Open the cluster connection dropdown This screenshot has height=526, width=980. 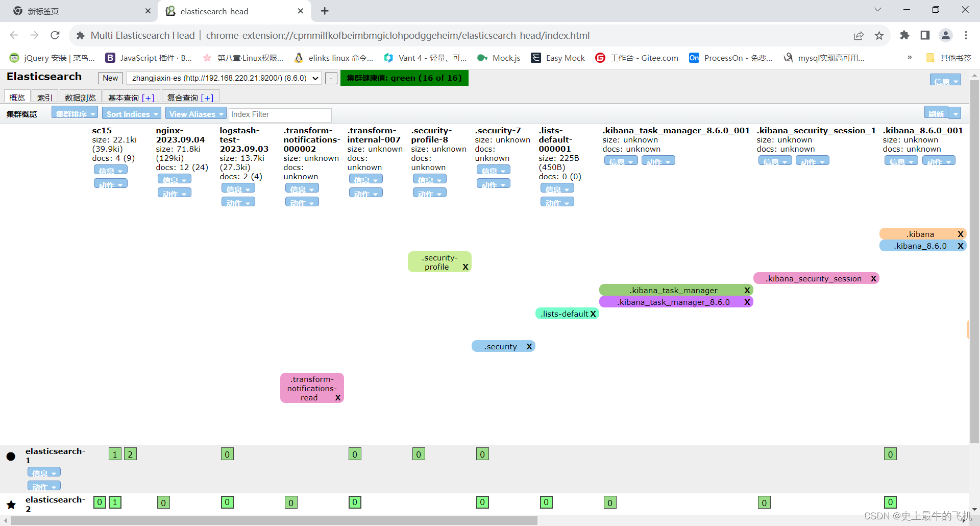coord(224,78)
